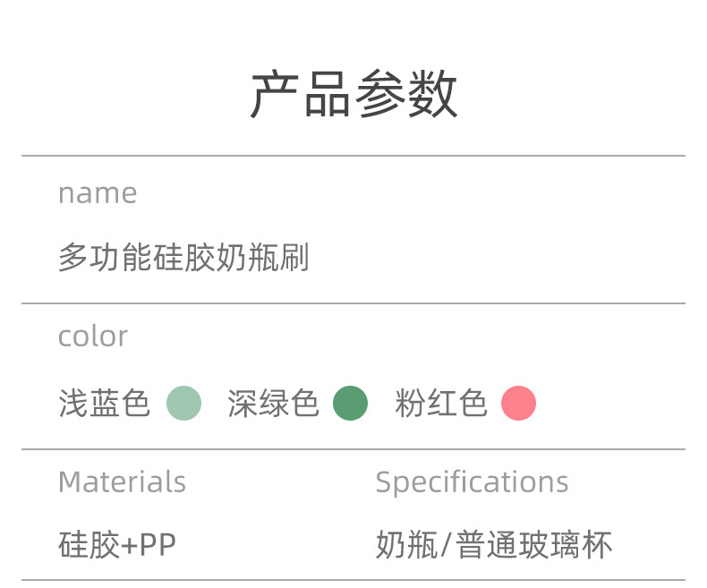The height and width of the screenshot is (588, 707).
Task: Click the 浅蓝色 color label
Action: pyautogui.click(x=104, y=404)
